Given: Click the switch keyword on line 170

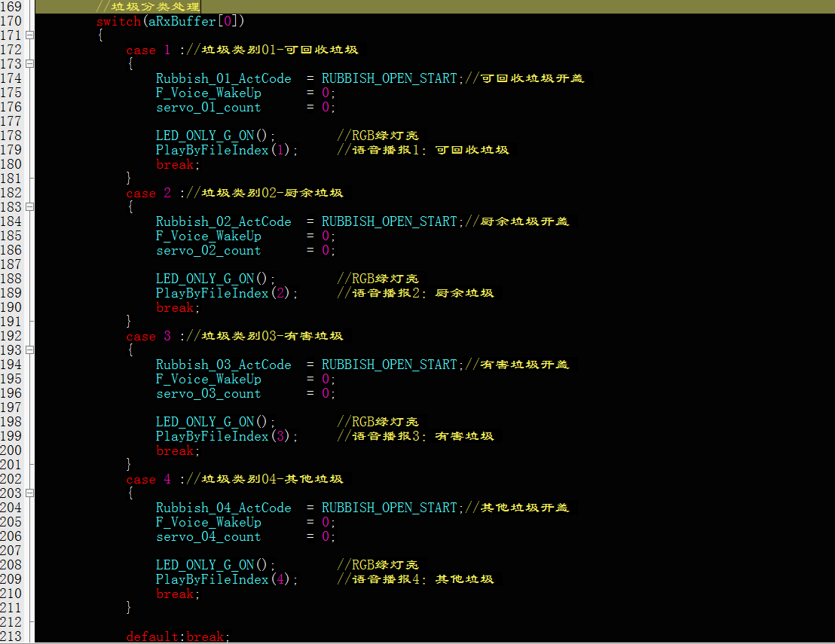Looking at the screenshot, I should [x=118, y=21].
